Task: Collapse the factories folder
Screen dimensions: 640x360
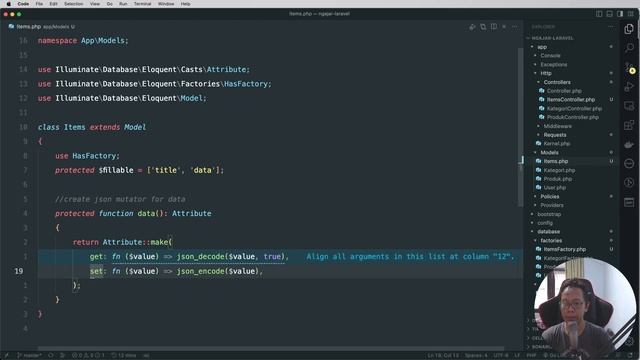Action: (x=551, y=241)
